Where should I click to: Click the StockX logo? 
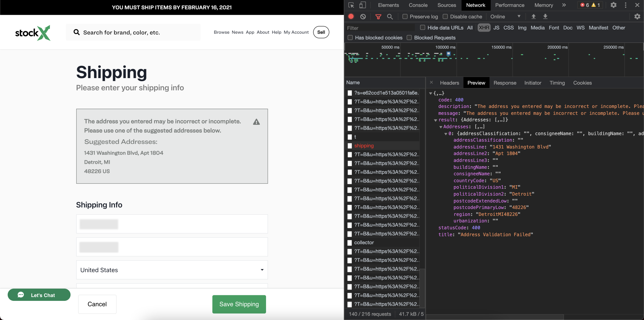(33, 33)
